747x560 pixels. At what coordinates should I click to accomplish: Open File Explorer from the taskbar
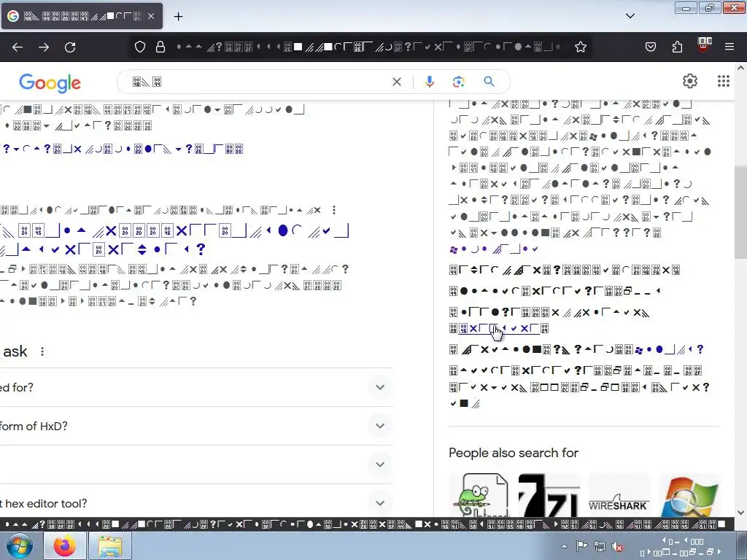coord(110,545)
